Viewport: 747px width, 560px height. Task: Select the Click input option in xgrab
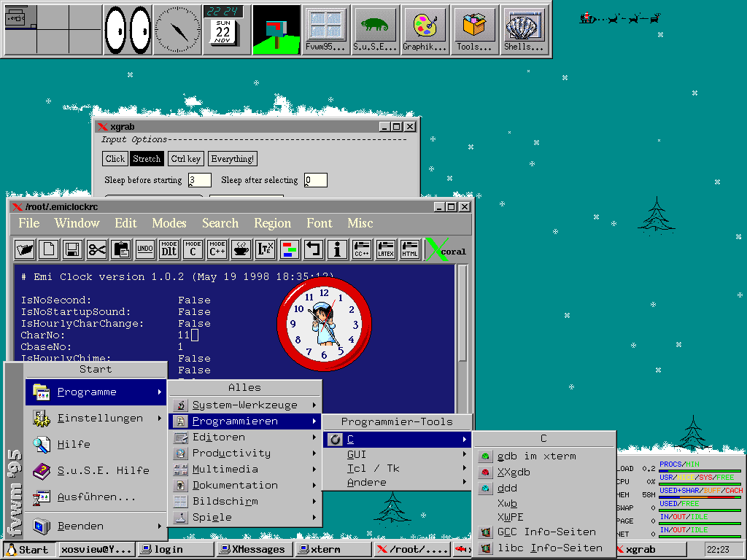pyautogui.click(x=115, y=158)
